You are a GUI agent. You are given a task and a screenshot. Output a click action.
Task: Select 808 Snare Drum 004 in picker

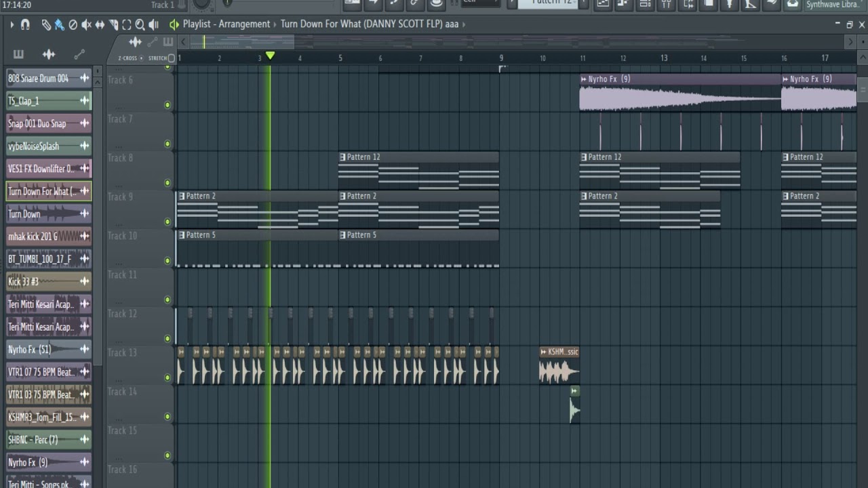click(x=49, y=79)
